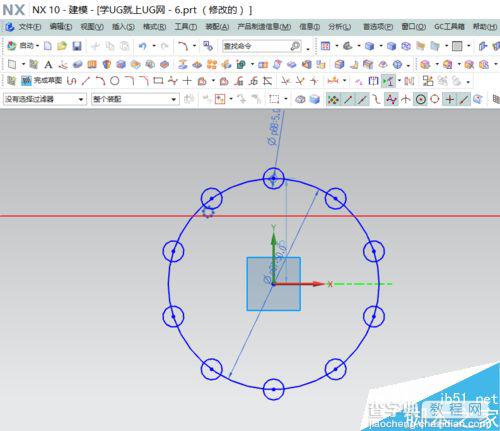Open the Preferences (首选项) menu
The width and height of the screenshot is (500, 431).
[378, 27]
